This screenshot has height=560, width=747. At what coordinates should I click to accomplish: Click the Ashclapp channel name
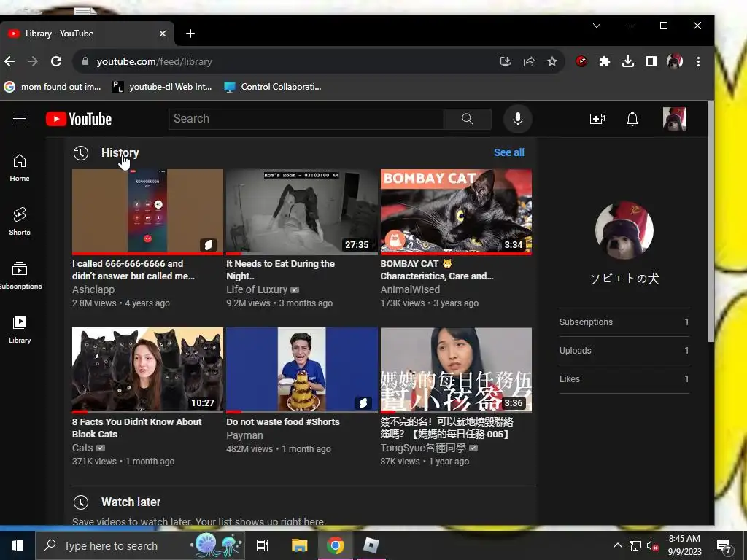[x=93, y=289]
